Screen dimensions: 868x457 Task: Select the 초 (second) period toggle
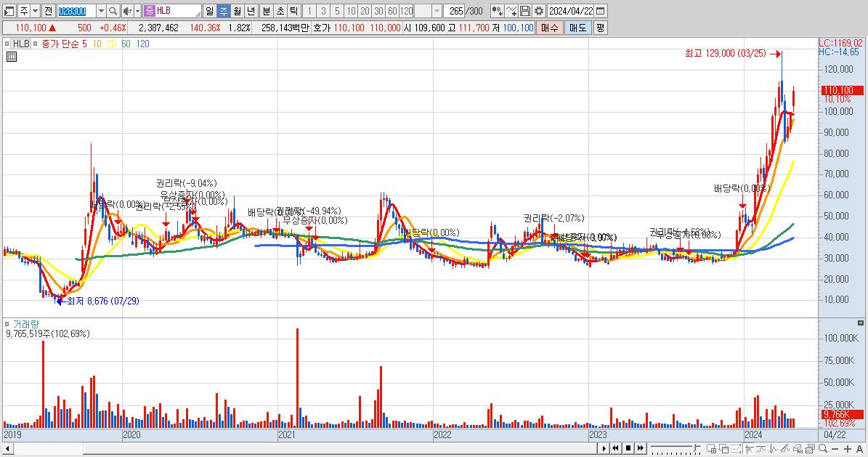(280, 11)
